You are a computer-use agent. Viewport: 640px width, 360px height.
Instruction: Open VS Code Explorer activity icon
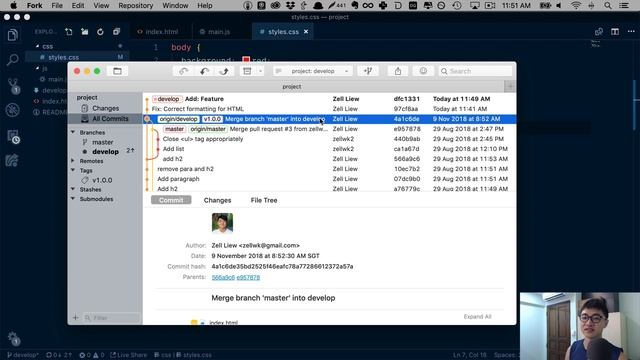click(x=13, y=35)
